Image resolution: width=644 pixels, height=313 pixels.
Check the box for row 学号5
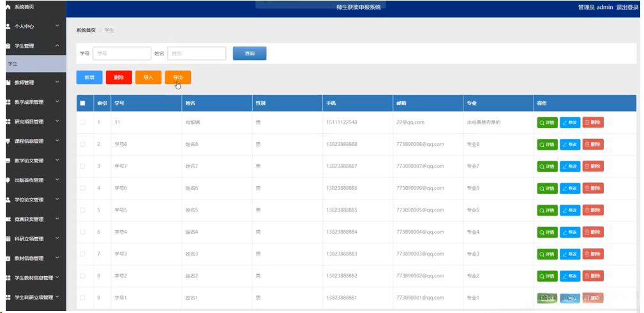click(83, 210)
